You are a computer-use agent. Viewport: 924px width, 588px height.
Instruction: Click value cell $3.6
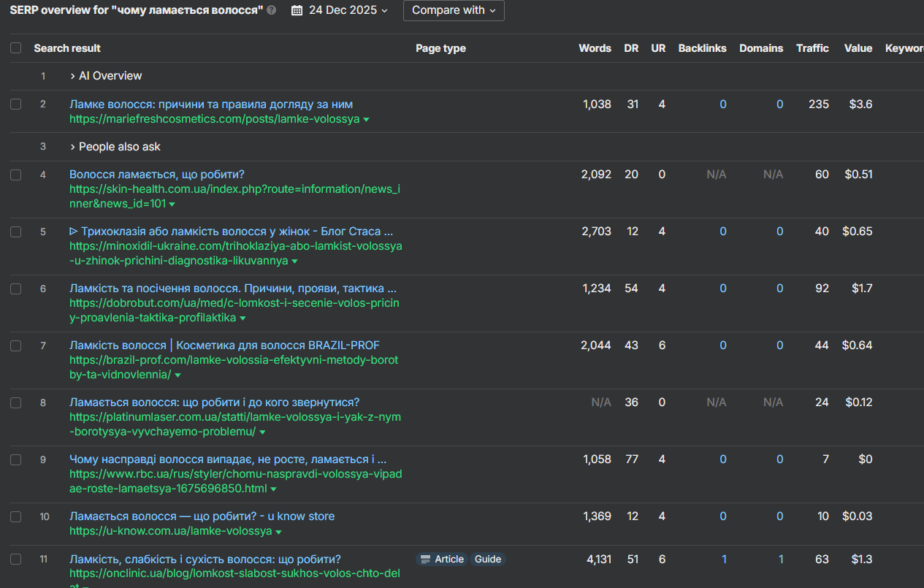pos(860,104)
